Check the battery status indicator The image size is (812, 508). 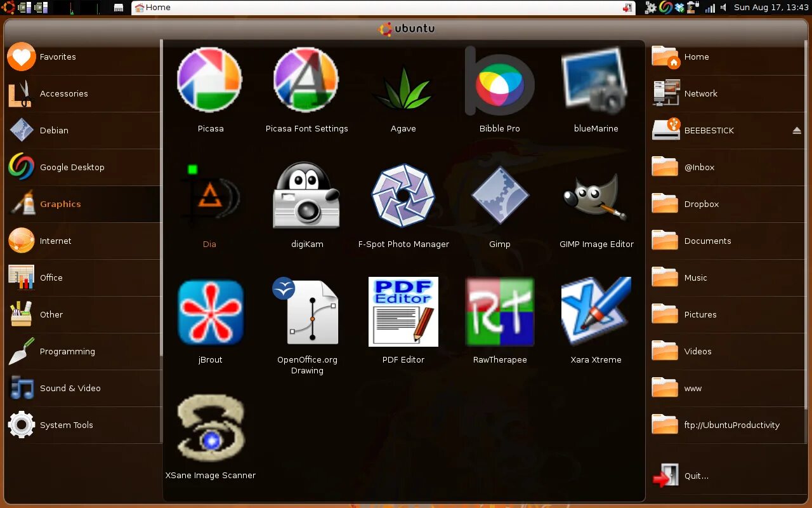pos(693,8)
